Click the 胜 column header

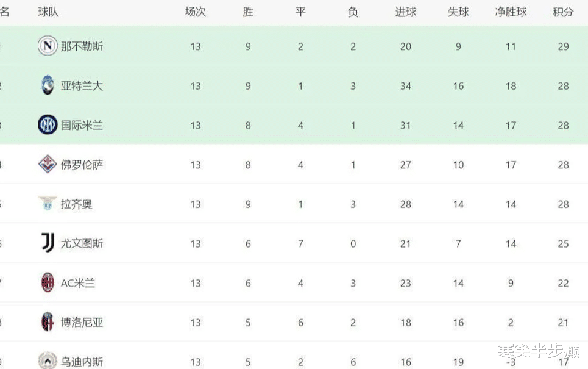248,12
